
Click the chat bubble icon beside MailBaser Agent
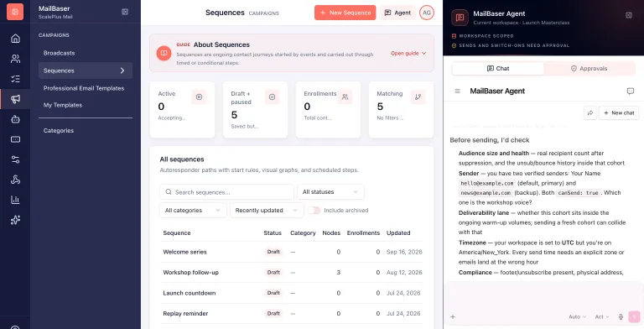click(x=631, y=91)
